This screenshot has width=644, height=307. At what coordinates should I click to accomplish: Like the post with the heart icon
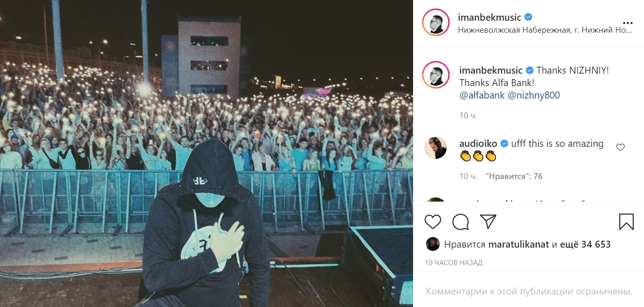point(432,222)
